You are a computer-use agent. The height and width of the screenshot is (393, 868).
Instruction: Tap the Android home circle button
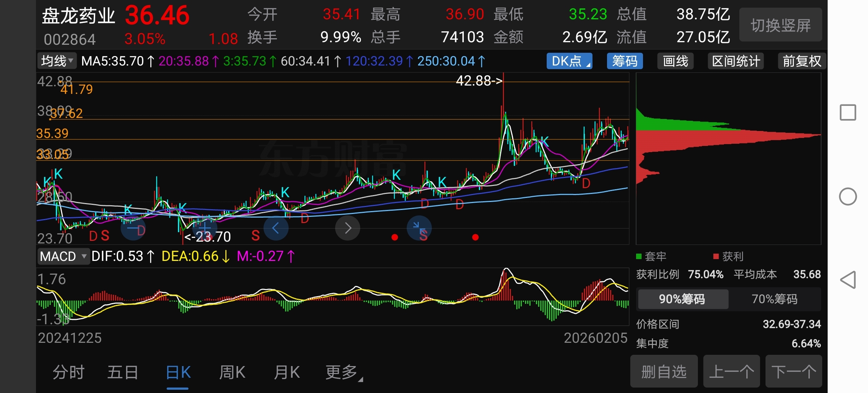coord(848,197)
